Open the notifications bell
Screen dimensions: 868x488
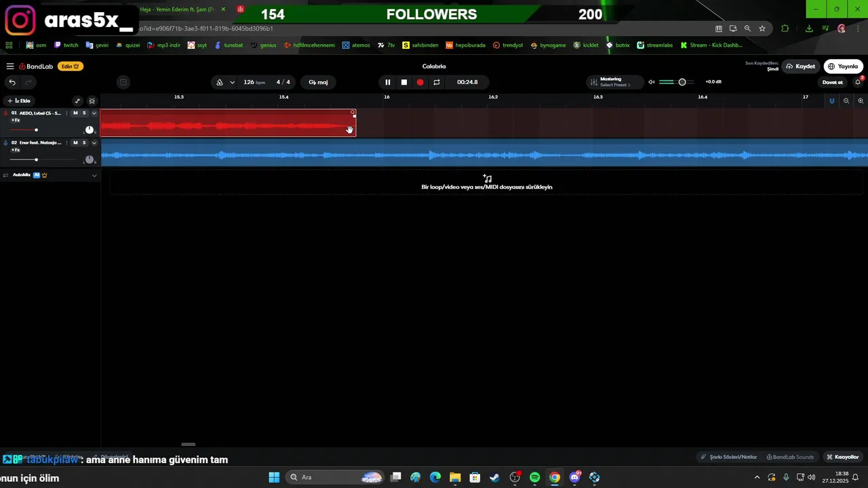(858, 82)
